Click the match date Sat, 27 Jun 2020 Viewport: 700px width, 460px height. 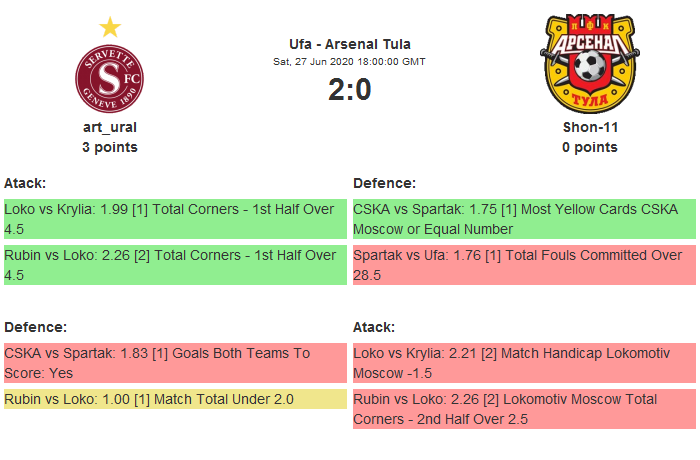tap(349, 61)
